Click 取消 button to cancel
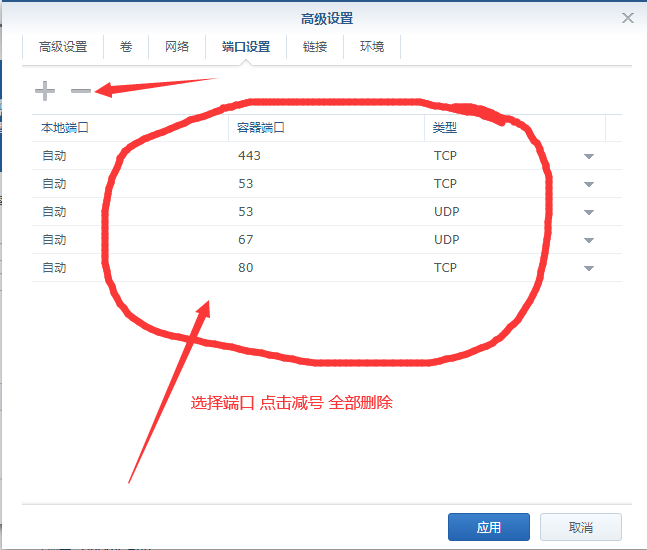Image resolution: width=647 pixels, height=550 pixels. click(x=580, y=527)
